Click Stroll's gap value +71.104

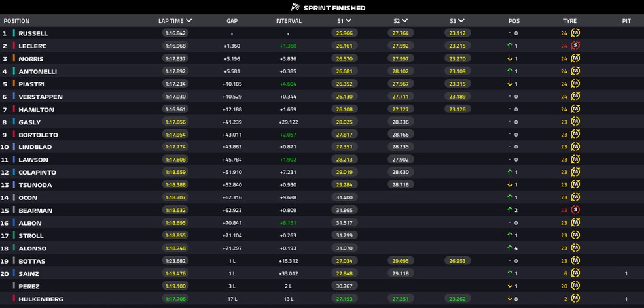tap(232, 236)
